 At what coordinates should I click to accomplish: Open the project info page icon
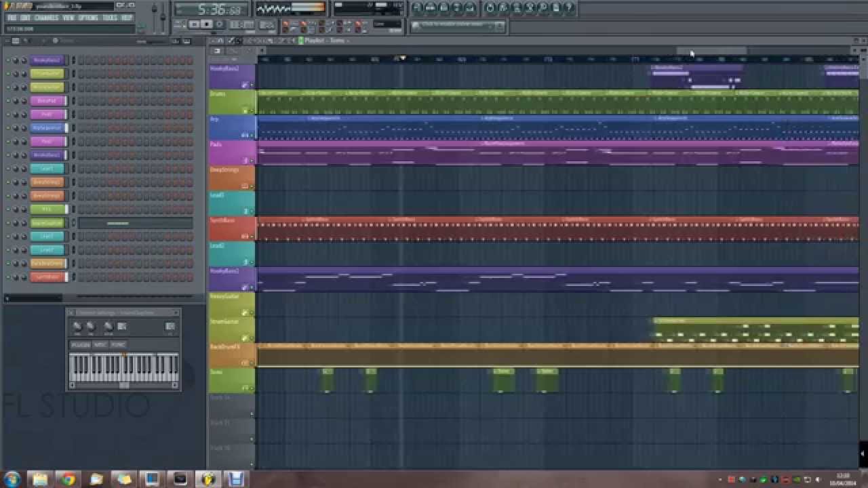tap(556, 8)
